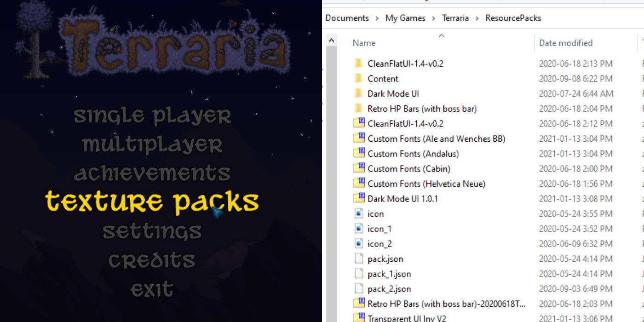
Task: Click date 2020-07-24 6:44 AM cell
Action: coord(576,93)
